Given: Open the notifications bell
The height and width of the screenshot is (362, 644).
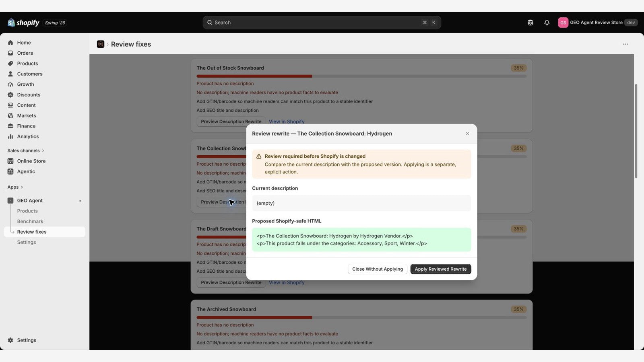Looking at the screenshot, I should [x=547, y=23].
